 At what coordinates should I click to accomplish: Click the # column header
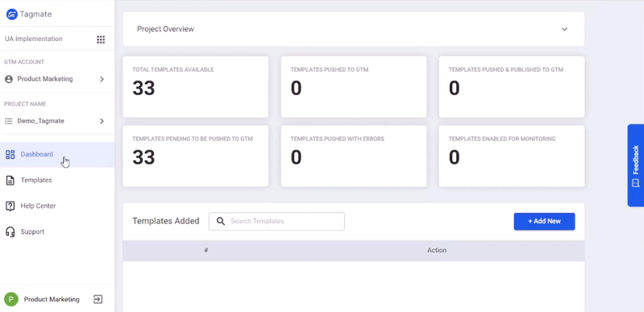[x=206, y=251]
